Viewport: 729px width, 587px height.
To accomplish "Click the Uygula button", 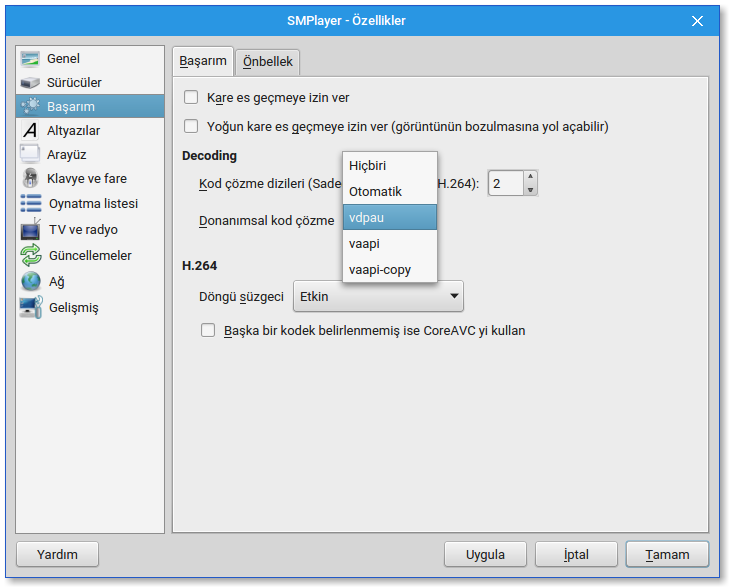I will (485, 554).
